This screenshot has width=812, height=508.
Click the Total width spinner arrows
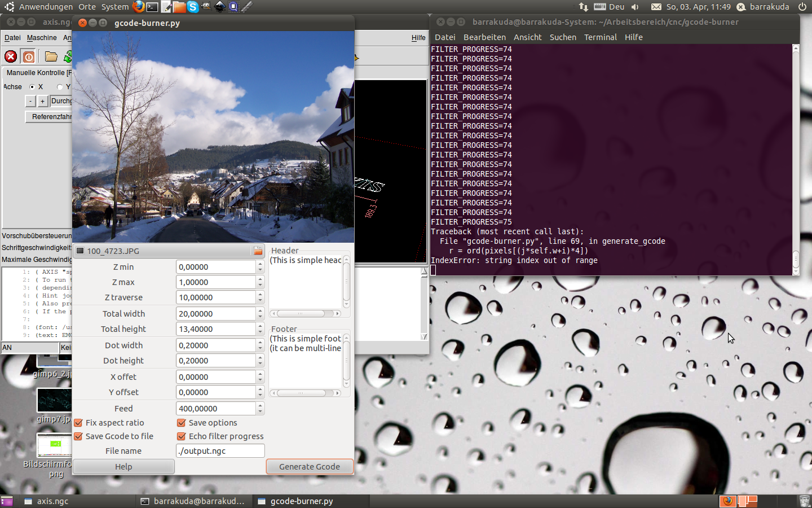click(260, 314)
